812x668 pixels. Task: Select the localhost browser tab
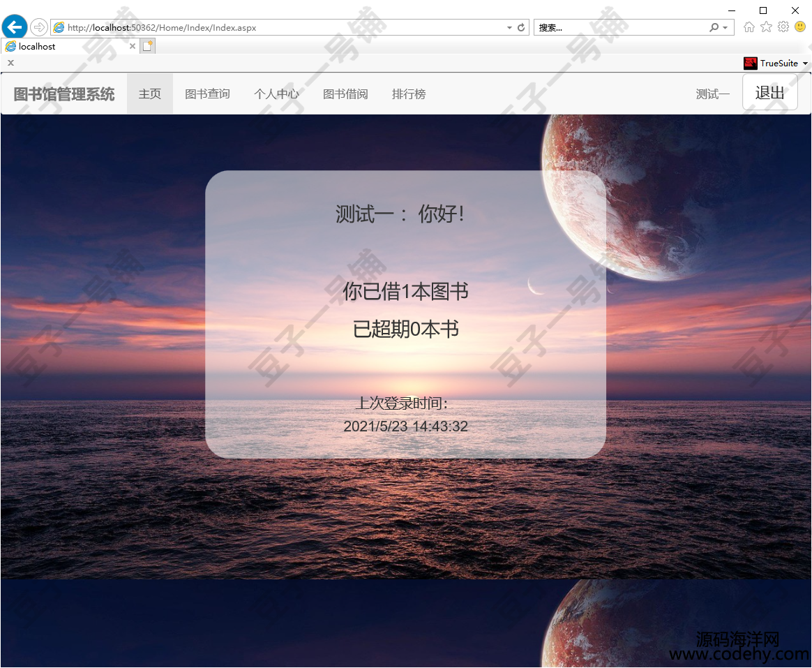click(70, 46)
